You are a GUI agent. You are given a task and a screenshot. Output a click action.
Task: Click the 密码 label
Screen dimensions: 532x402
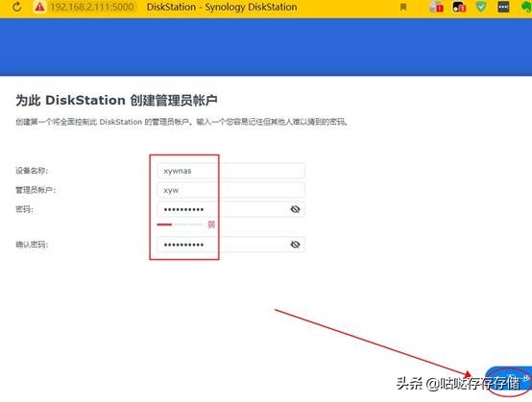point(24,209)
